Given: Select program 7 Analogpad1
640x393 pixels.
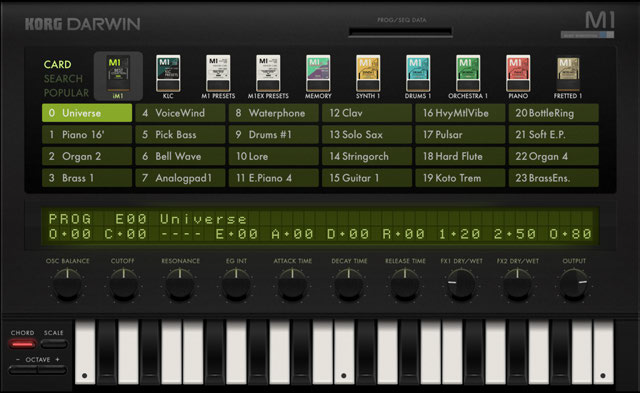Looking at the screenshot, I should coord(180,178).
